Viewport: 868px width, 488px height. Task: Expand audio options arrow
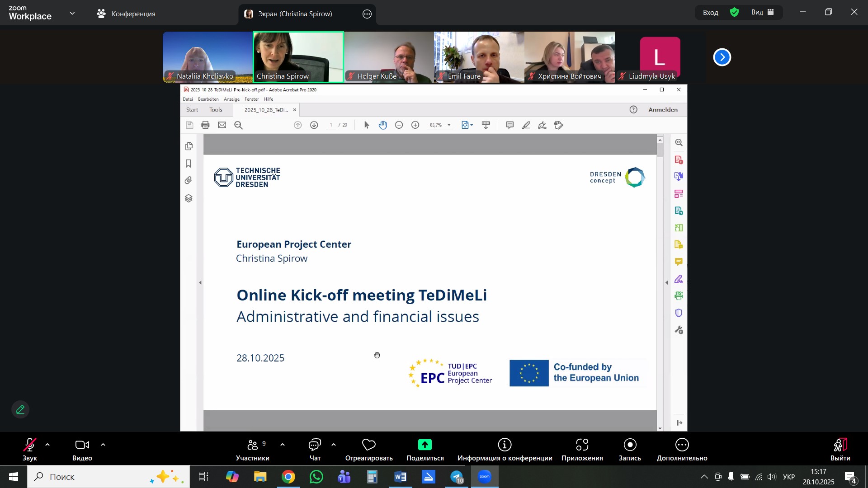pos(47,445)
